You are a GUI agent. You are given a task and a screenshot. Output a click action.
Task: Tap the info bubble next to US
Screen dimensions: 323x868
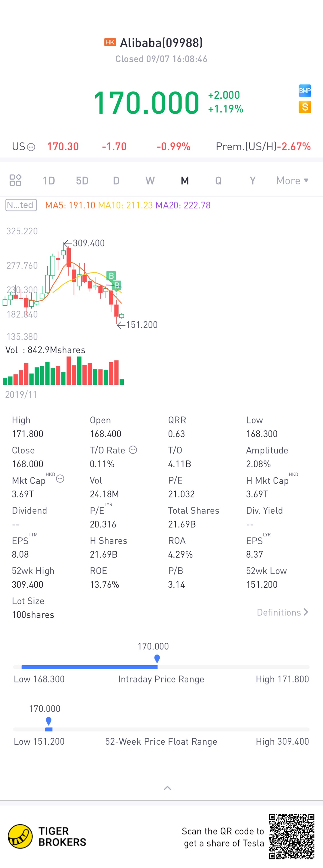[31, 147]
